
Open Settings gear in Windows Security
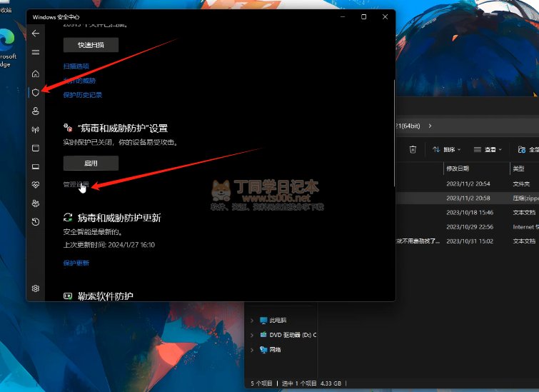pos(36,288)
